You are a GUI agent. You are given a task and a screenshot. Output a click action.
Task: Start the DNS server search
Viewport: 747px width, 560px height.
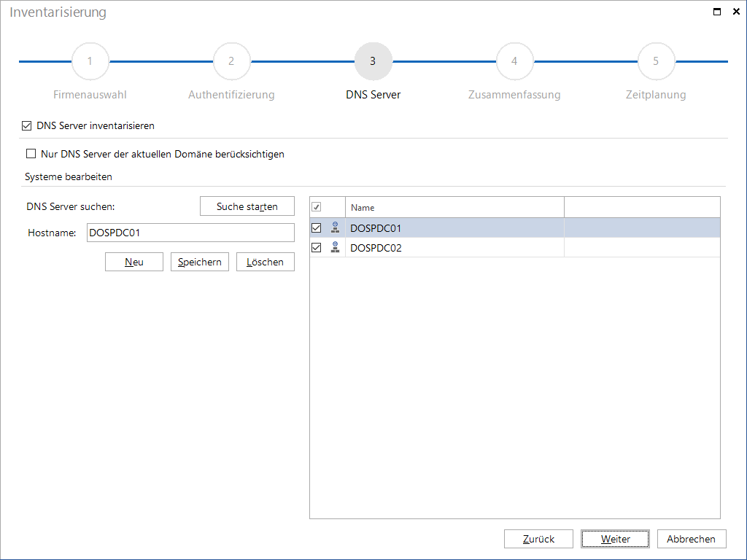click(247, 206)
